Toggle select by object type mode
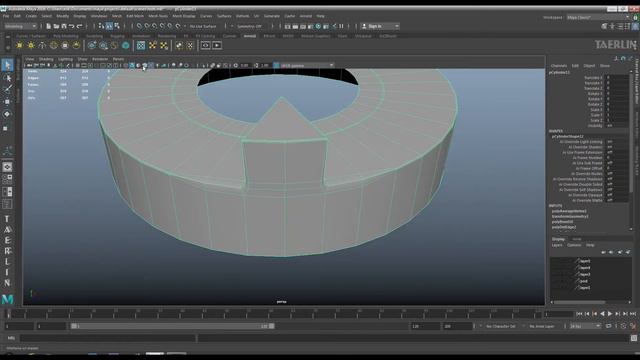Screen dimensions: 640x360 [x=109, y=26]
